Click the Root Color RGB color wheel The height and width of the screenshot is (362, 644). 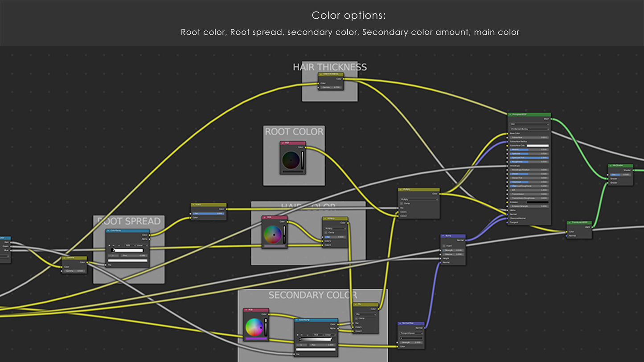(291, 160)
